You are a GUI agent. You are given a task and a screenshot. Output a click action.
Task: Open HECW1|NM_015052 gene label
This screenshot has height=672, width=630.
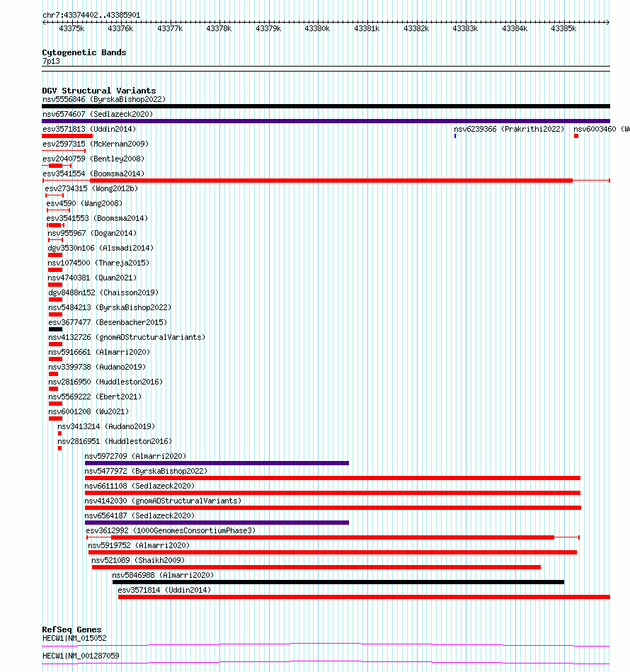pos(74,639)
